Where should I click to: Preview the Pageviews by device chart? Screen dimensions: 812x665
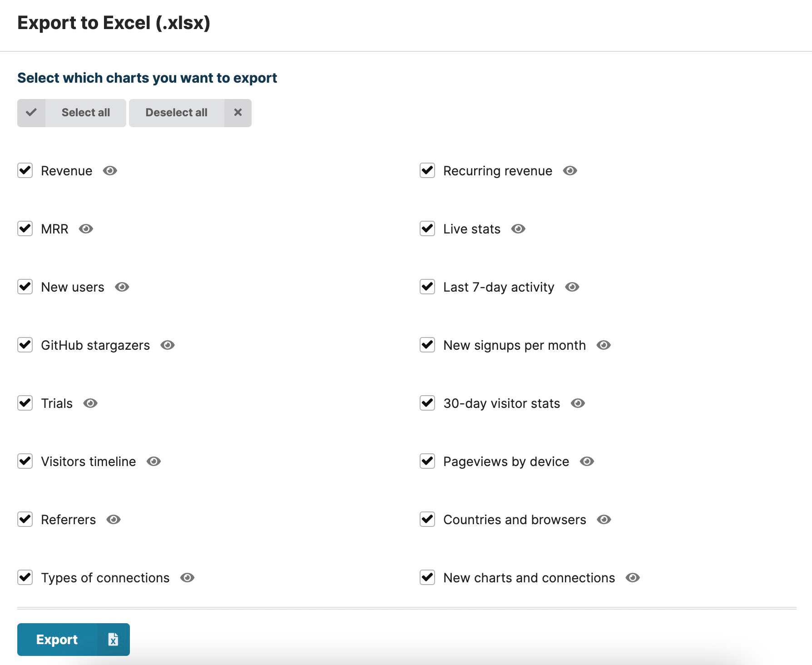587,462
